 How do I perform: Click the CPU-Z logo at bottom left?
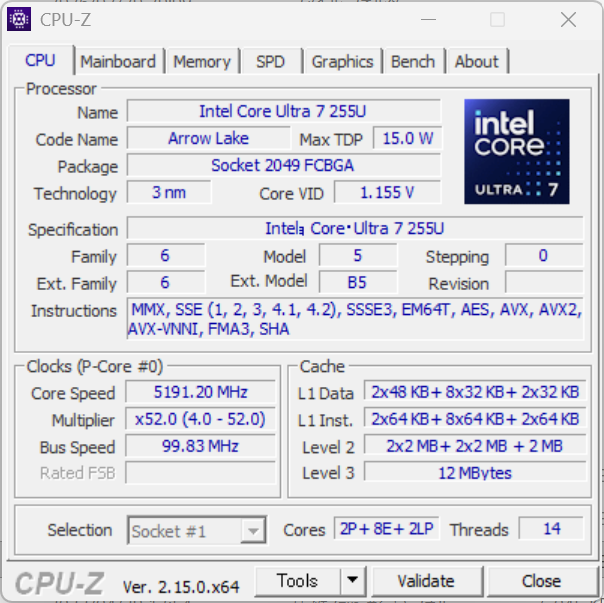click(x=62, y=582)
